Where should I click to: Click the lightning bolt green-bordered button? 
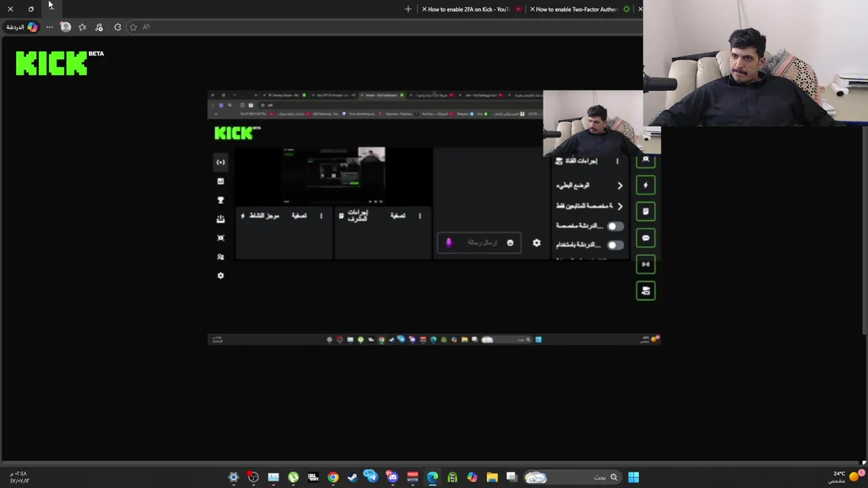point(646,185)
